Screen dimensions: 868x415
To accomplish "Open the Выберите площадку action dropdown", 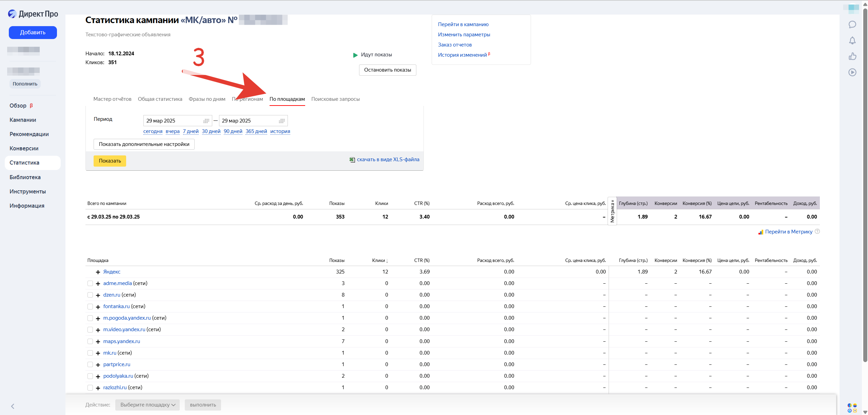I will (147, 405).
